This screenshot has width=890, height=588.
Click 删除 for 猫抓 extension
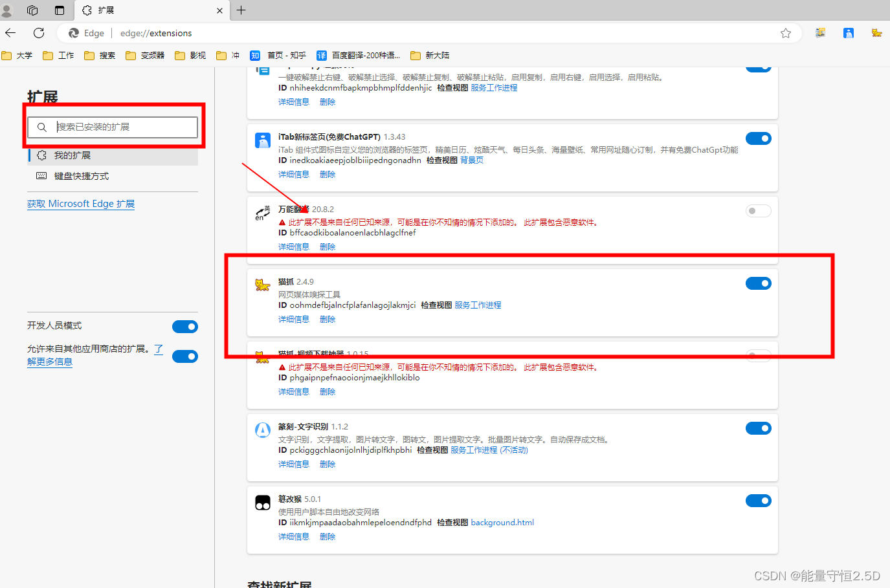[x=328, y=320]
